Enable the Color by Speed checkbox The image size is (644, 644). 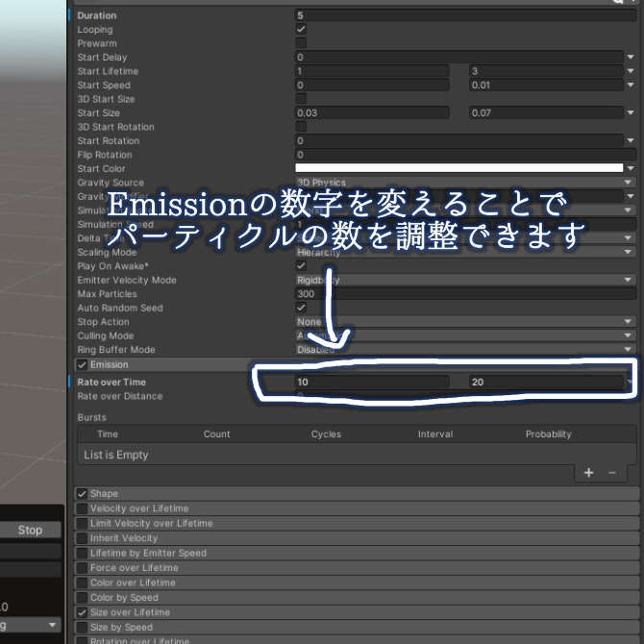pyautogui.click(x=82, y=598)
